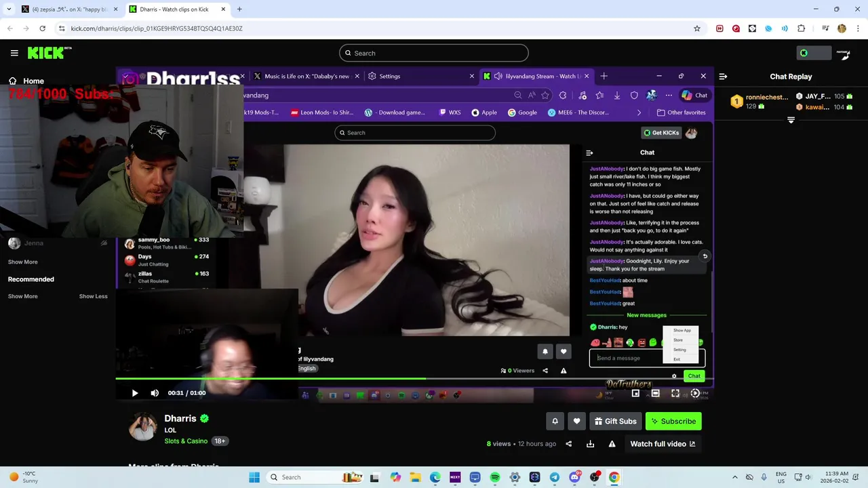This screenshot has height=488, width=868.
Task: Toggle mini player for clip
Action: pyautogui.click(x=635, y=393)
